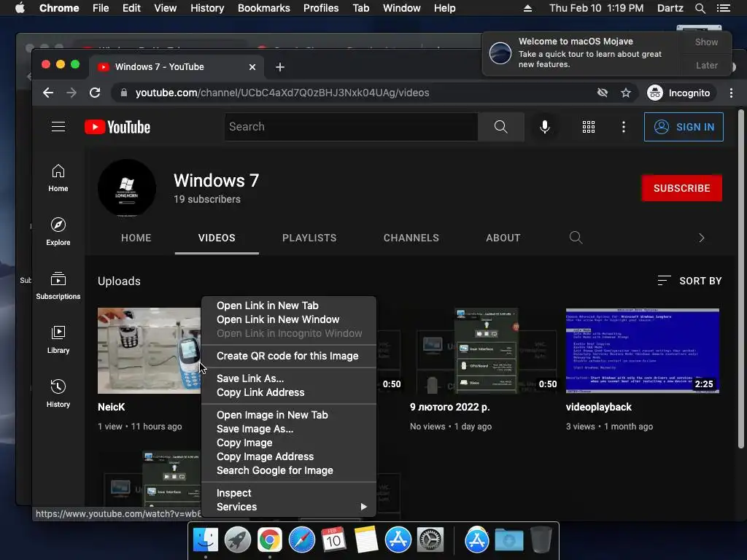Open the Bookmarks menu in menu bar

coord(263,8)
